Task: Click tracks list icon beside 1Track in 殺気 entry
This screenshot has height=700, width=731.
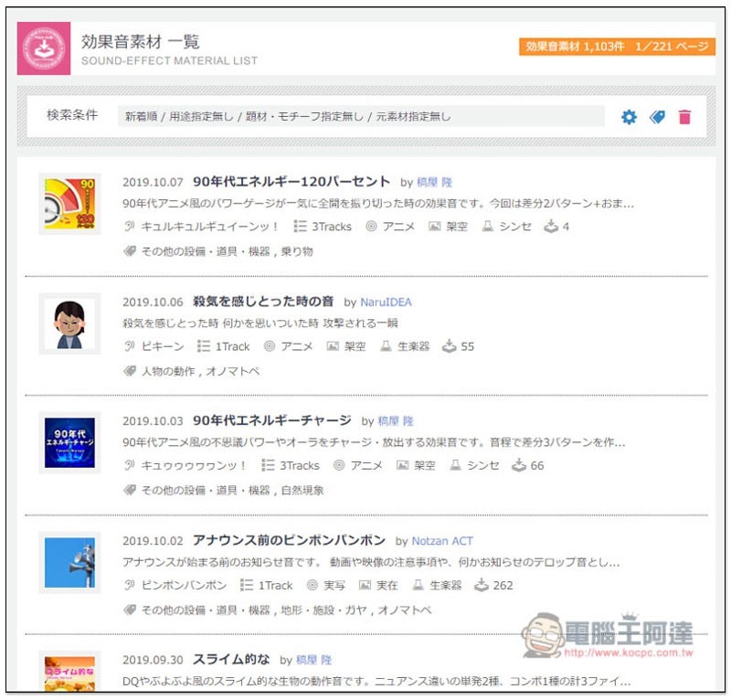Action: pos(203,346)
